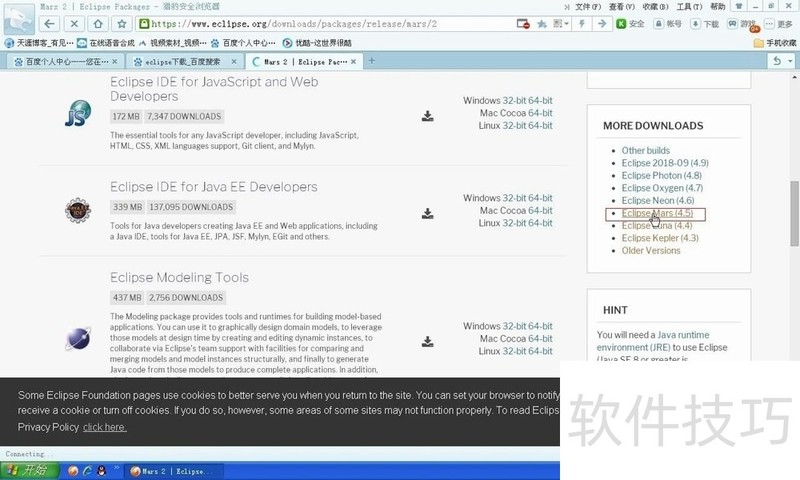
Task: Select Linux 64-bit for Java EE package
Action: click(540, 223)
